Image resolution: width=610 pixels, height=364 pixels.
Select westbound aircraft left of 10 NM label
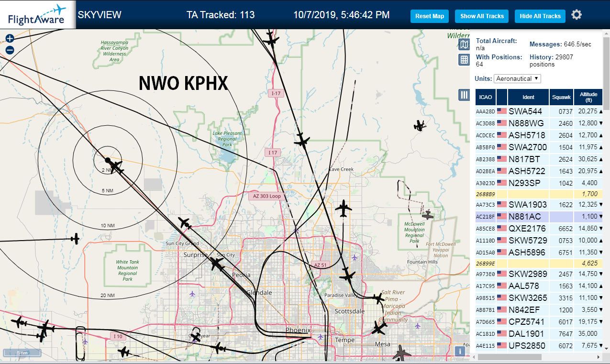tap(75, 239)
